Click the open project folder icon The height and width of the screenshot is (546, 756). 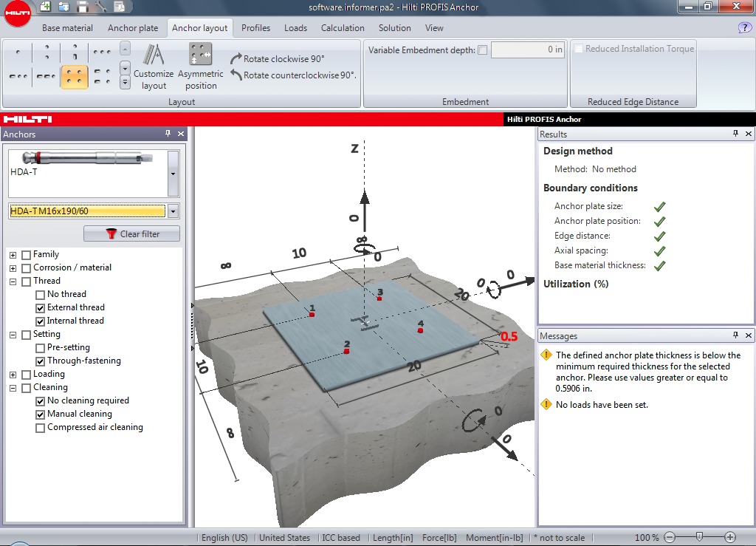pos(63,6)
